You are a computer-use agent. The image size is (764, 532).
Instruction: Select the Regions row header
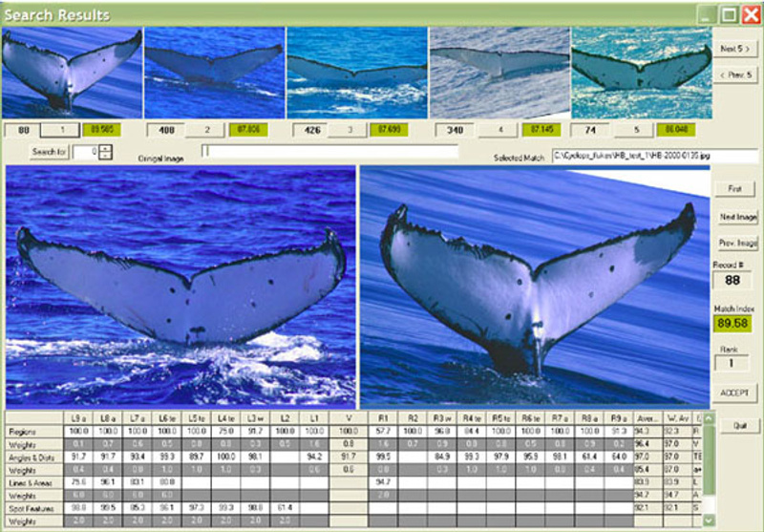[x=34, y=432]
